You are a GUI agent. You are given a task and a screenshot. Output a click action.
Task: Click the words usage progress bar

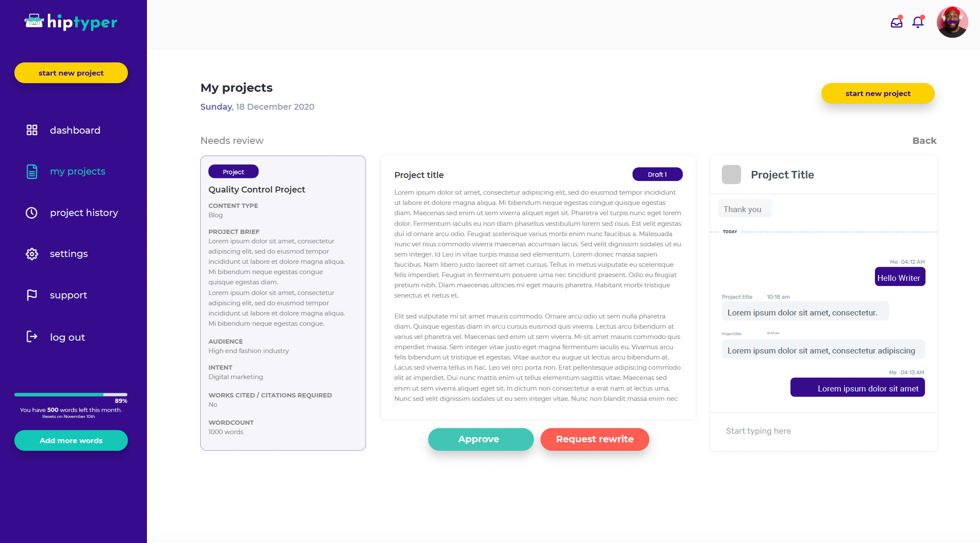71,394
